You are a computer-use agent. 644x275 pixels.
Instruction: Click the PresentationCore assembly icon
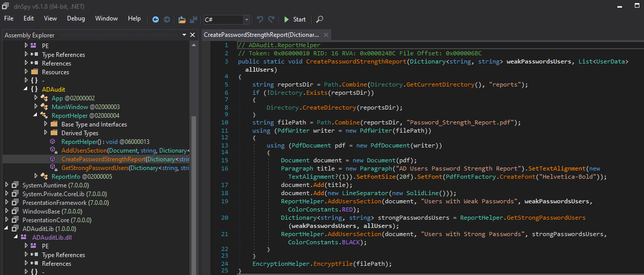[x=15, y=220]
